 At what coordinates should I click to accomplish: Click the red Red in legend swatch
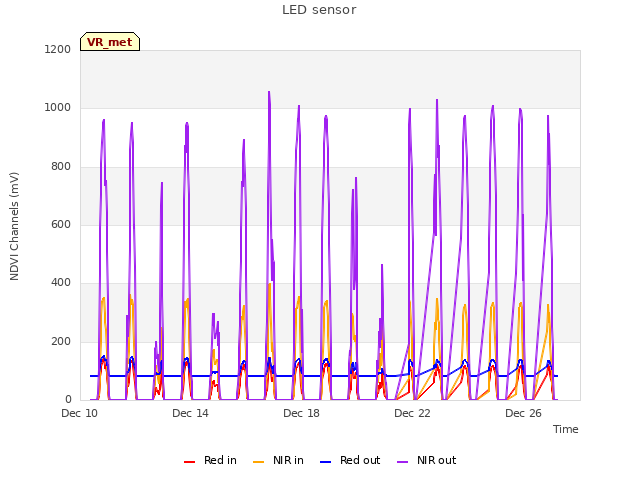[189, 462]
